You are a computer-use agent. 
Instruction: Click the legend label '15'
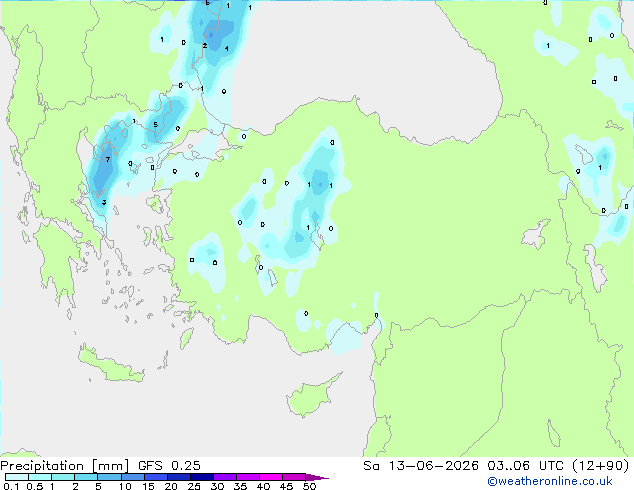[148, 486]
